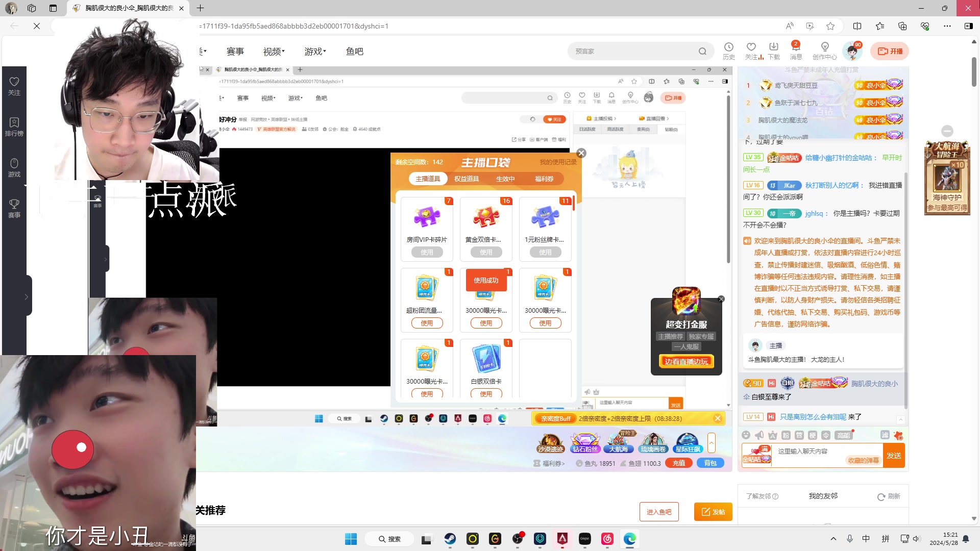This screenshot has height=551, width=980.
Task: Open 收藏的弹幕 saved comments
Action: tap(864, 460)
